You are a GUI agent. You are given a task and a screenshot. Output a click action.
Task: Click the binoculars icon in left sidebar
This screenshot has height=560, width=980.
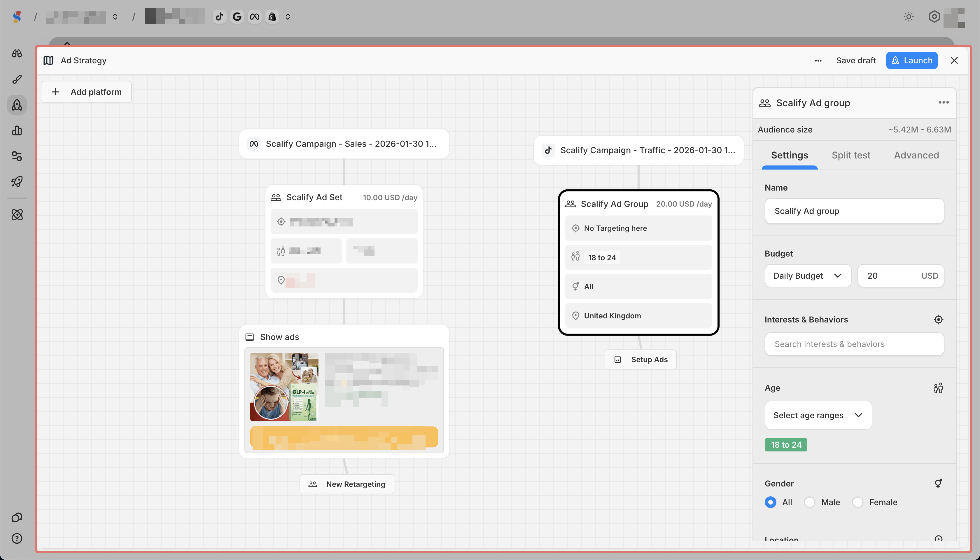[17, 53]
